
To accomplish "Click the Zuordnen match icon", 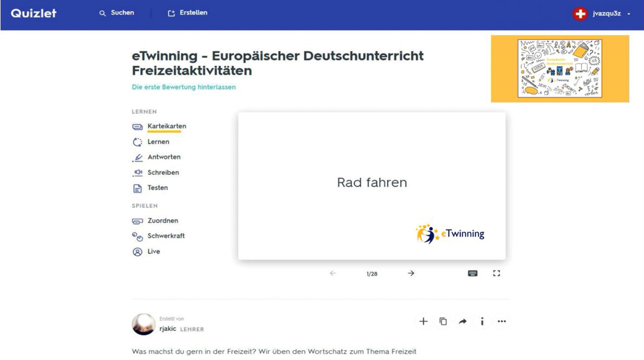I will click(x=137, y=221).
